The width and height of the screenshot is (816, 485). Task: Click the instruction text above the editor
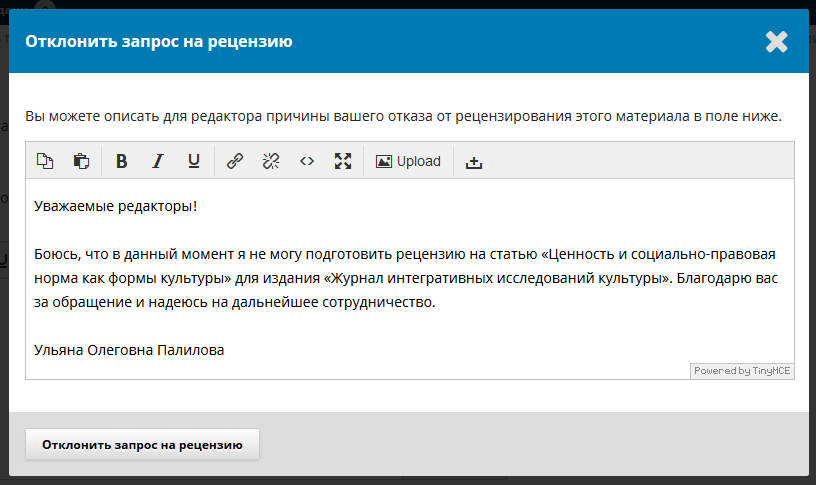pos(403,116)
